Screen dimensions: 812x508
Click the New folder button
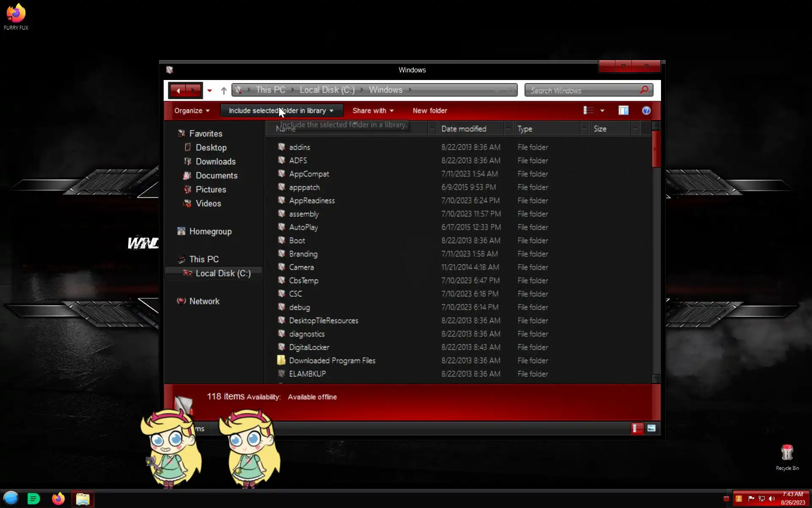(x=430, y=110)
